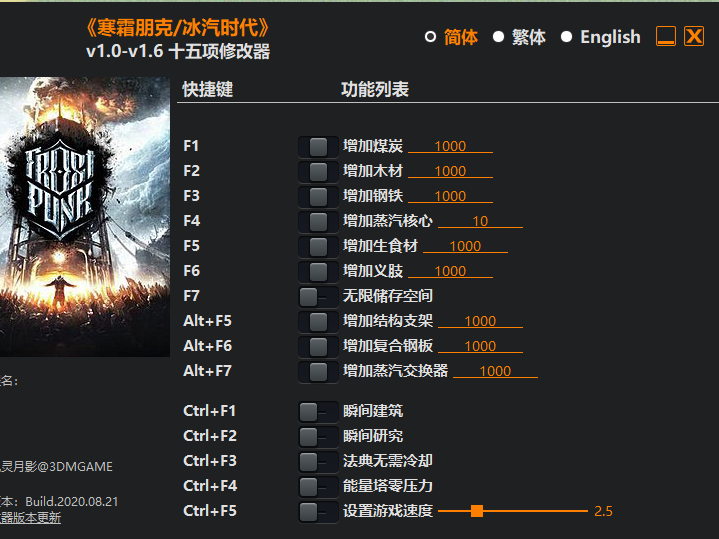Screen dimensions: 719x539
Task: Click the 增加蒸汽交换器 amount field
Action: tap(495, 371)
